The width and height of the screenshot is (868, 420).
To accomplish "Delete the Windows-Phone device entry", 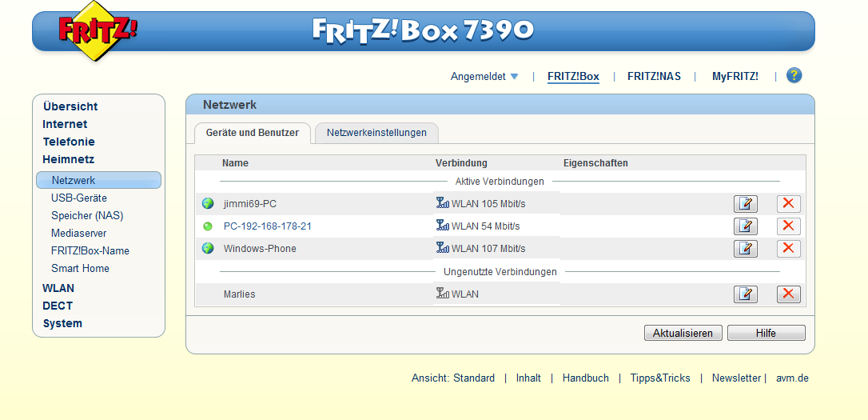I will (x=789, y=249).
